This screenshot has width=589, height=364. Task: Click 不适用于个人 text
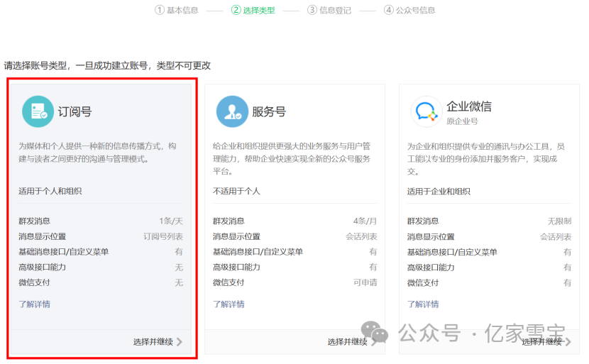point(236,191)
